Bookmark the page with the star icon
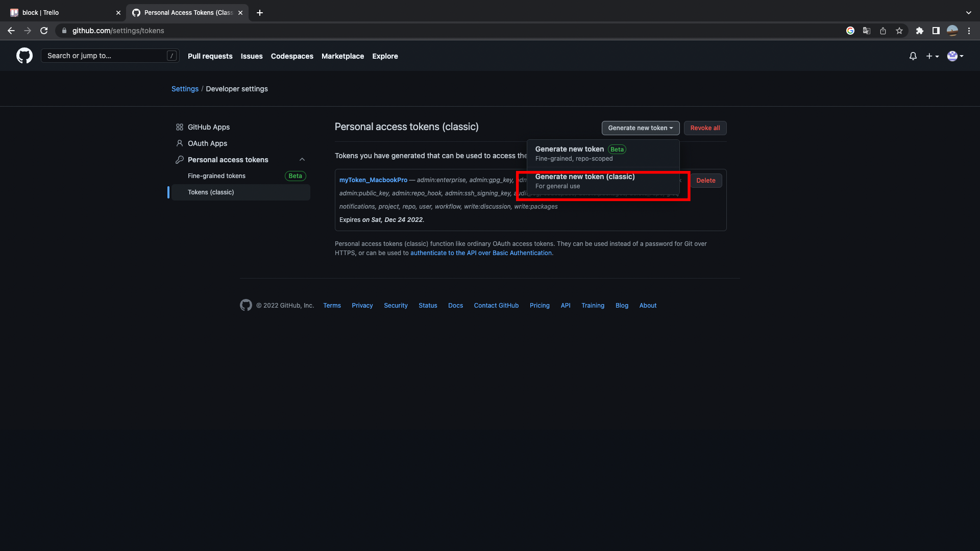980x551 pixels. tap(899, 31)
